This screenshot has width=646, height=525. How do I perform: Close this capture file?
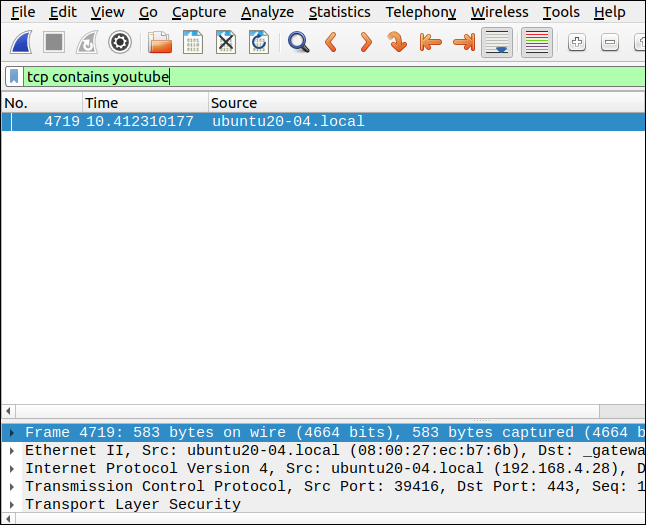pyautogui.click(x=226, y=42)
